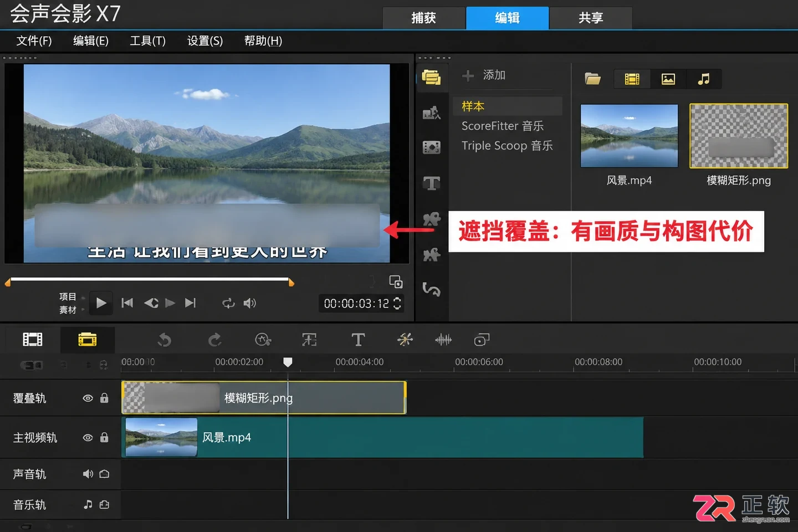Click the redo arrow in the timeline toolbar
The height and width of the screenshot is (532, 798).
[214, 340]
